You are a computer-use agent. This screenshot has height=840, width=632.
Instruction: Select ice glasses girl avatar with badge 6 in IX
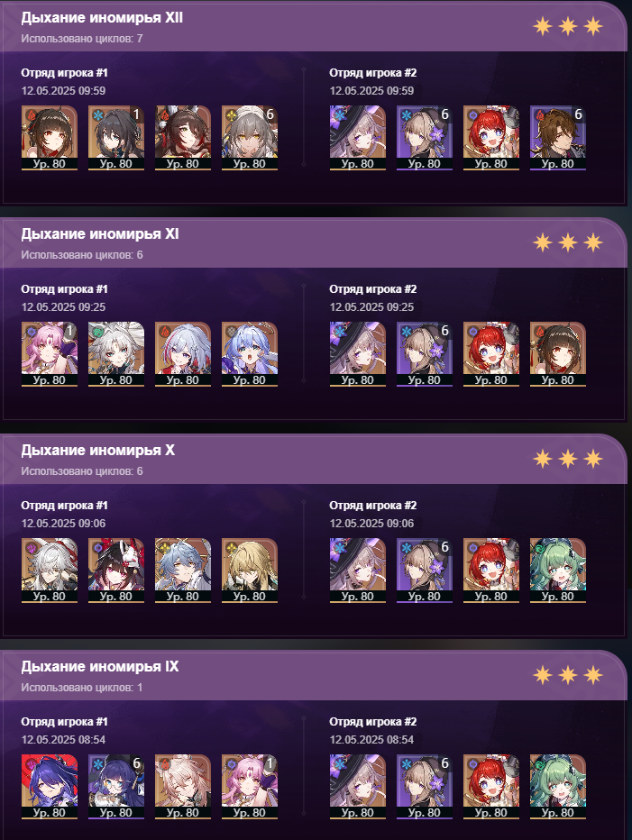(x=115, y=787)
